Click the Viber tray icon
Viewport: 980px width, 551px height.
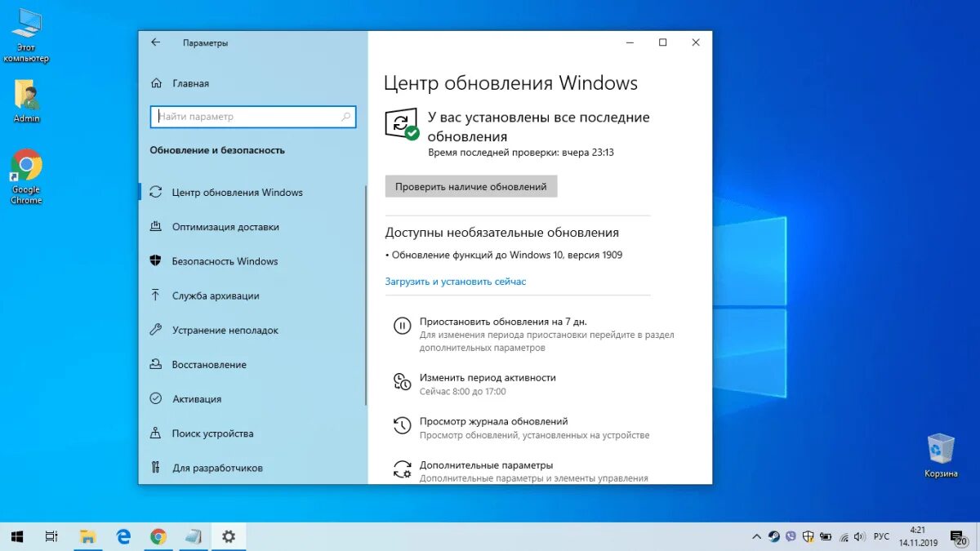tap(791, 536)
